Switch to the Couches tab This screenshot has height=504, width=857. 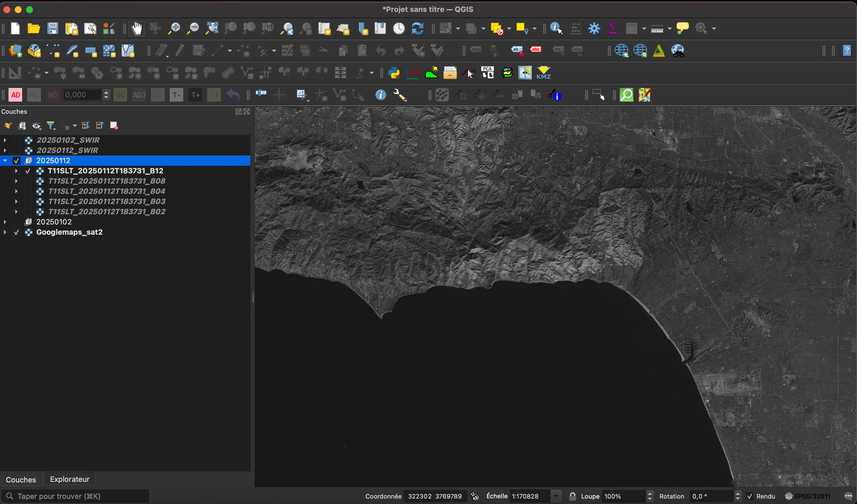(21, 480)
